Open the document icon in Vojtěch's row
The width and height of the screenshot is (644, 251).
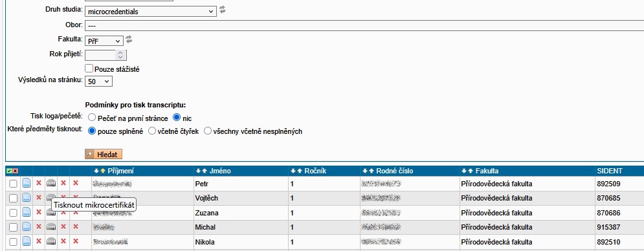(27, 198)
